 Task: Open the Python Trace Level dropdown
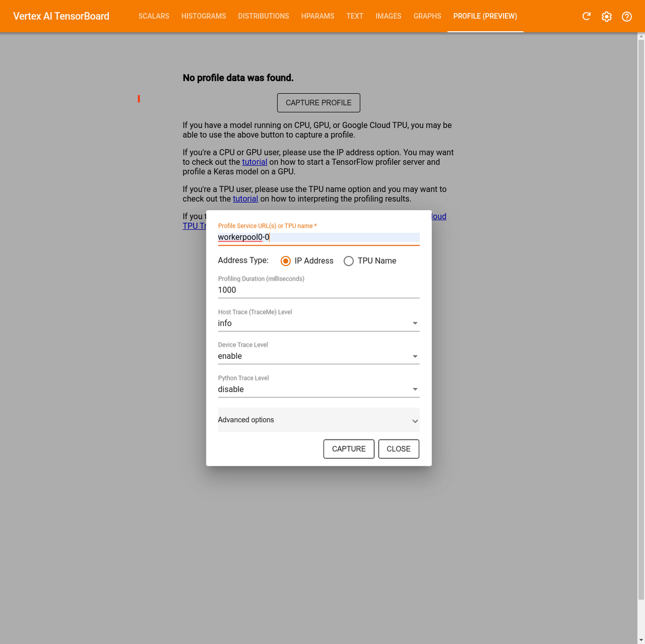[x=319, y=389]
